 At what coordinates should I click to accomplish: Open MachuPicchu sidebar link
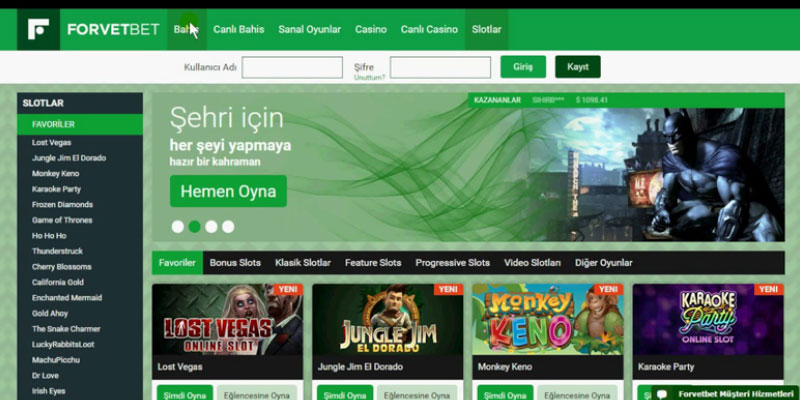click(56, 360)
